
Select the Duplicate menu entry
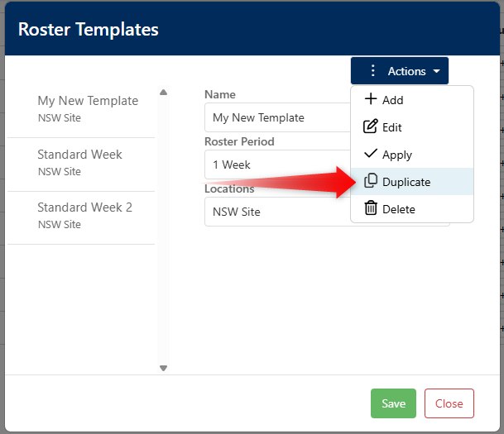(x=406, y=182)
